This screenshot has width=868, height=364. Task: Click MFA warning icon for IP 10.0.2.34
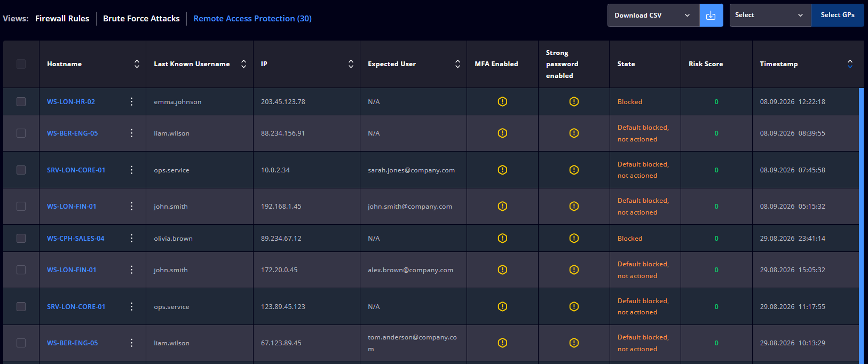click(502, 170)
